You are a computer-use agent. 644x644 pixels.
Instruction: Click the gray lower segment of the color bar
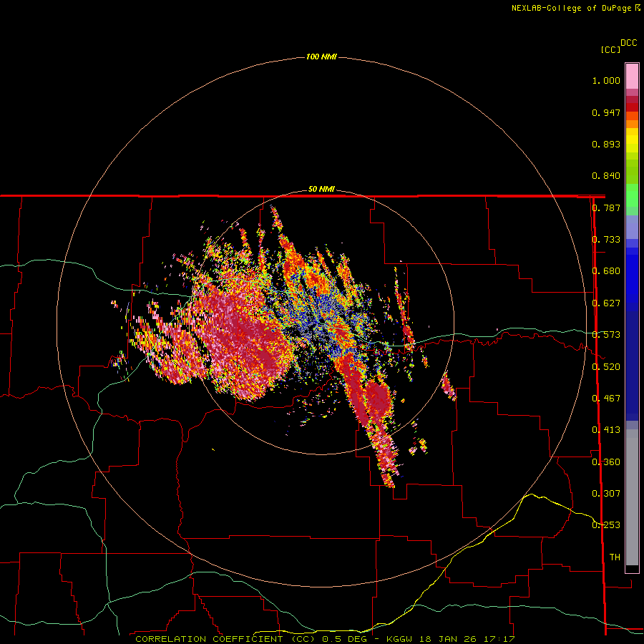pos(632,501)
